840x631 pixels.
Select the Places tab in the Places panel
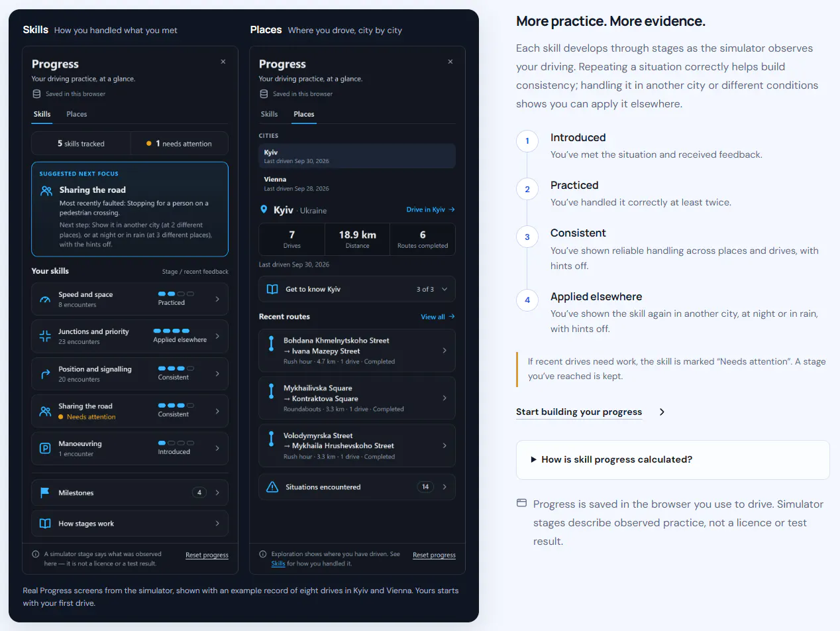(304, 114)
